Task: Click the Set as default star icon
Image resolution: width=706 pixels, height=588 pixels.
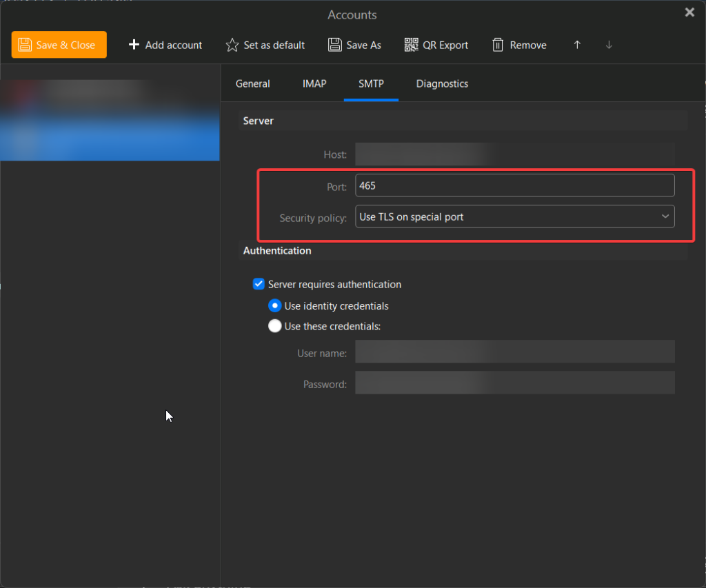Action: coord(232,45)
